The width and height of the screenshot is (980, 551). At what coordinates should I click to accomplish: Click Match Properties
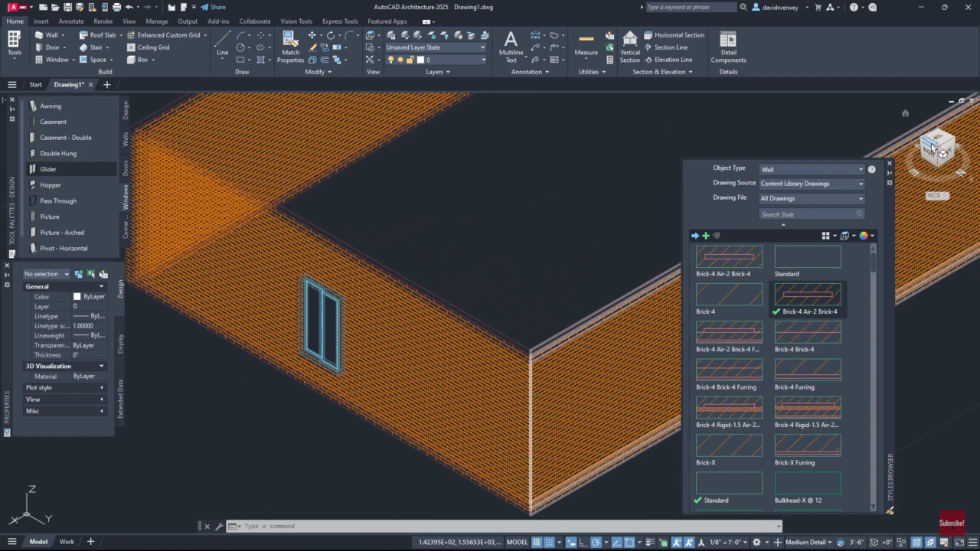291,47
